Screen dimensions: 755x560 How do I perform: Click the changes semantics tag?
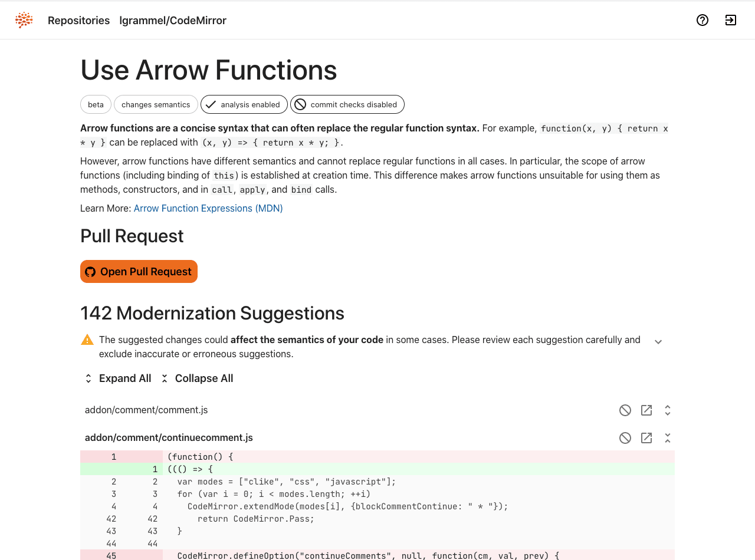[x=156, y=104]
